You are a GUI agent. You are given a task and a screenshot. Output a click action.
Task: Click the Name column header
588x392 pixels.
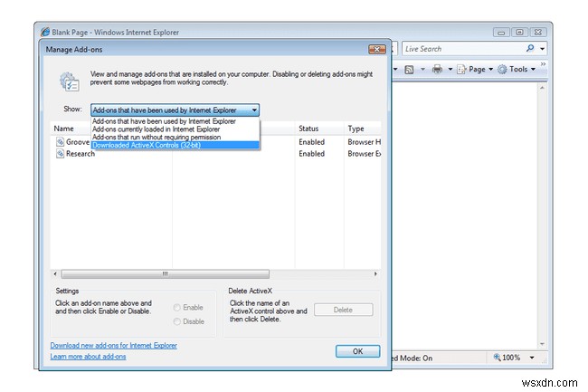click(63, 129)
